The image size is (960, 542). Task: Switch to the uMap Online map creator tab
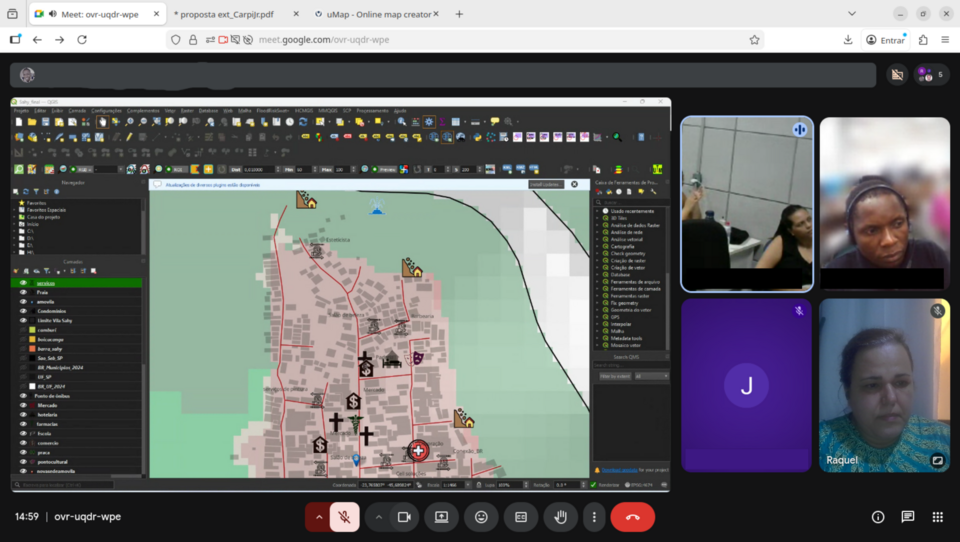[373, 14]
